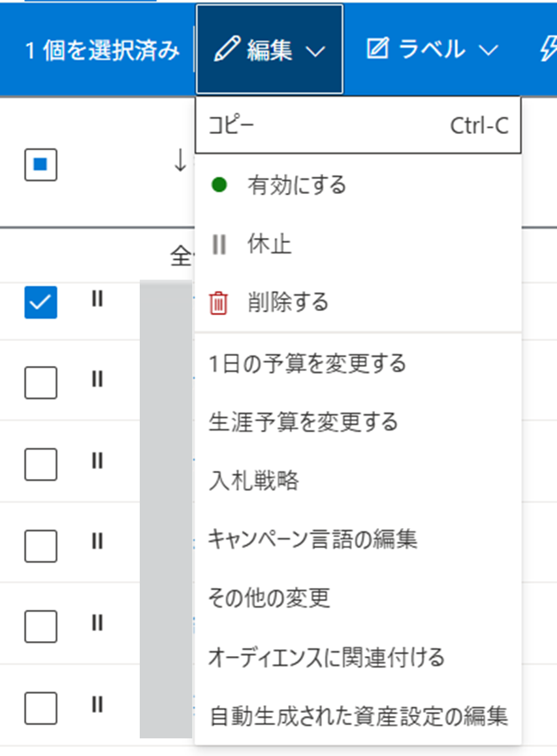The image size is (557, 756).
Task: Click オーディエンスに関連付ける menu entry
Action: [326, 657]
